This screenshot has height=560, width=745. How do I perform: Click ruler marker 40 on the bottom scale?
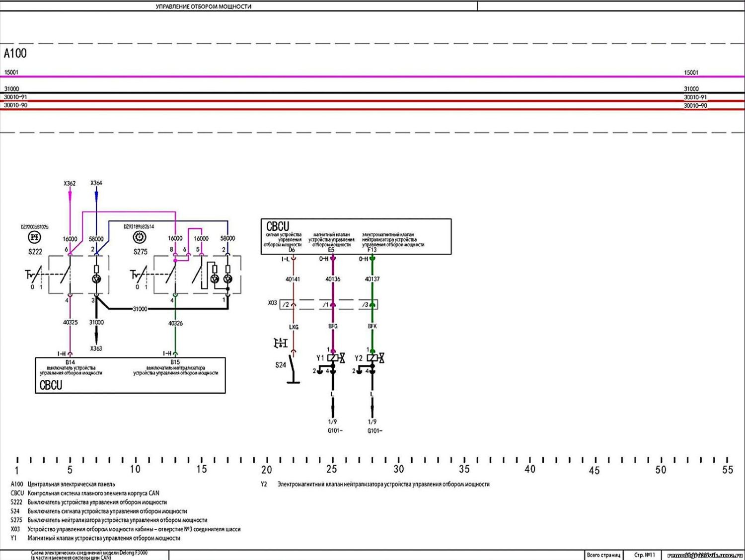click(530, 469)
